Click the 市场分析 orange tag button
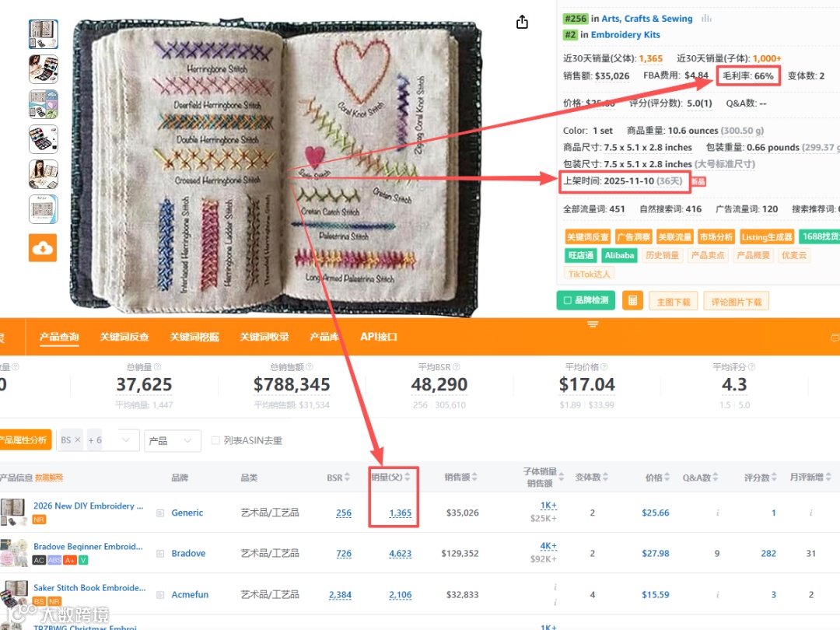Viewport: 840px width, 630px height. pyautogui.click(x=716, y=236)
